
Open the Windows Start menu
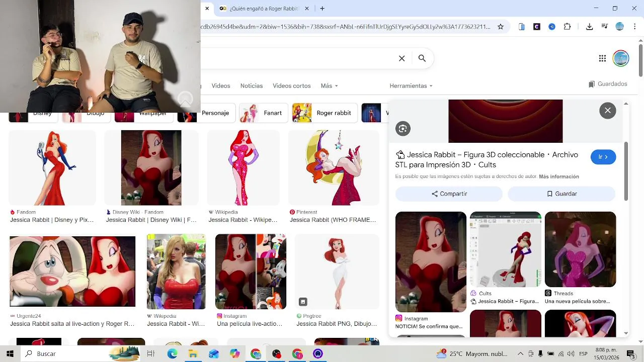pyautogui.click(x=10, y=353)
